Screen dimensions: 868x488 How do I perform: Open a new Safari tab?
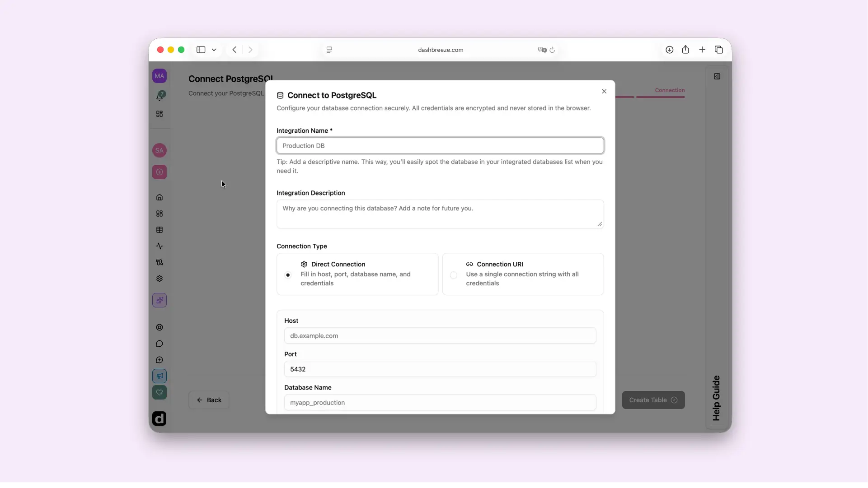[x=702, y=50]
